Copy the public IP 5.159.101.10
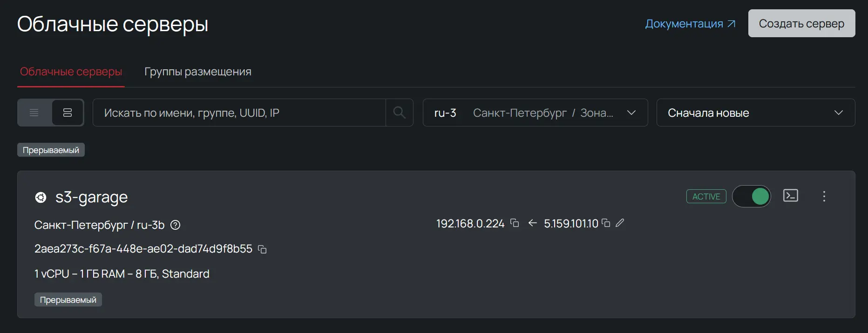The height and width of the screenshot is (333, 868). [606, 223]
